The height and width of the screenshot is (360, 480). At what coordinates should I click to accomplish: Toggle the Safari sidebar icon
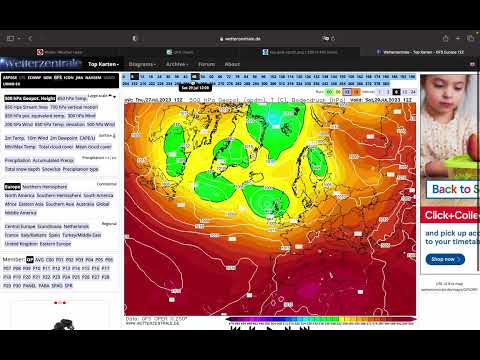[10, 38]
